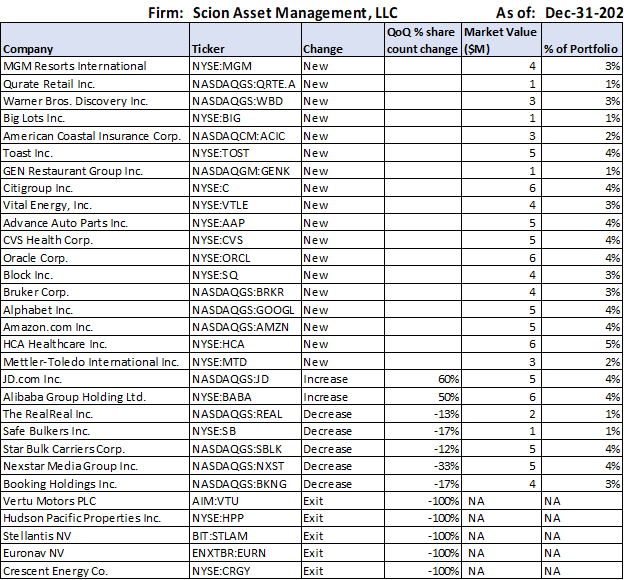624x580 pixels.
Task: Select the 'Big Lots Inc.' cell
Action: [x=95, y=118]
